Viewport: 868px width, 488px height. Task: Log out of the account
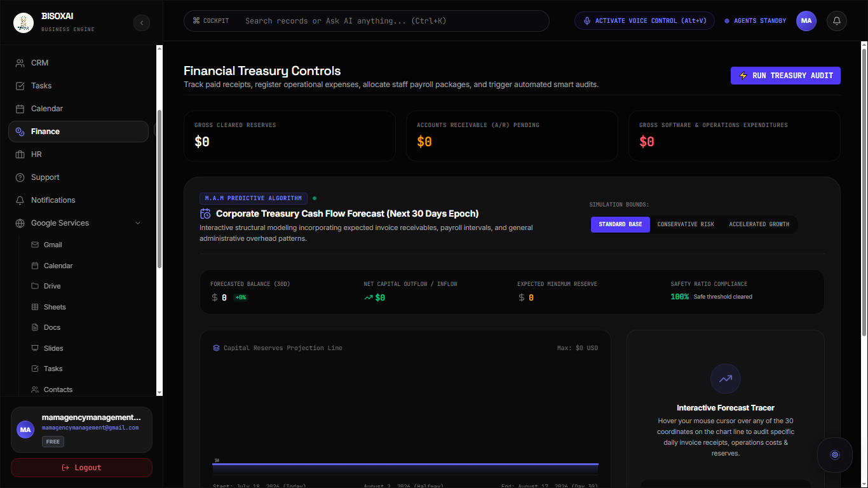[x=81, y=468]
